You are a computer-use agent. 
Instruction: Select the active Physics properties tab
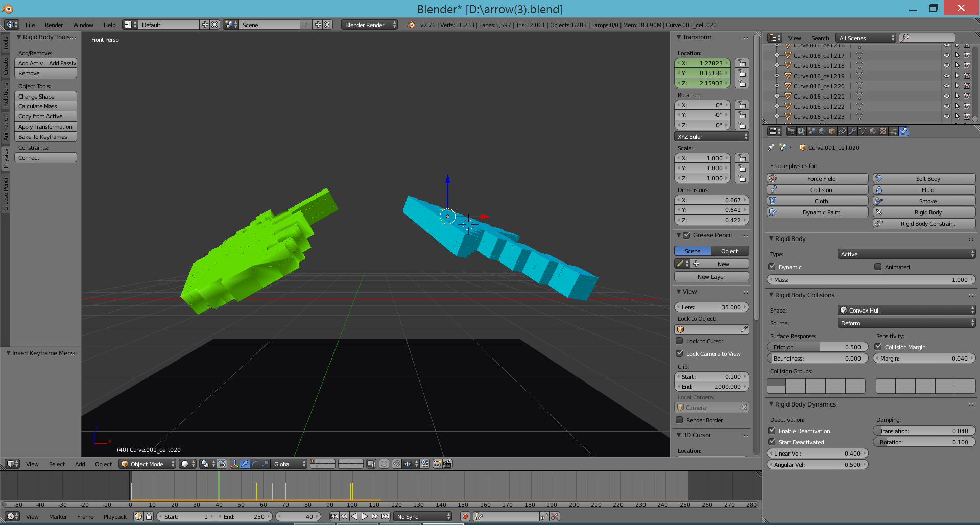904,131
